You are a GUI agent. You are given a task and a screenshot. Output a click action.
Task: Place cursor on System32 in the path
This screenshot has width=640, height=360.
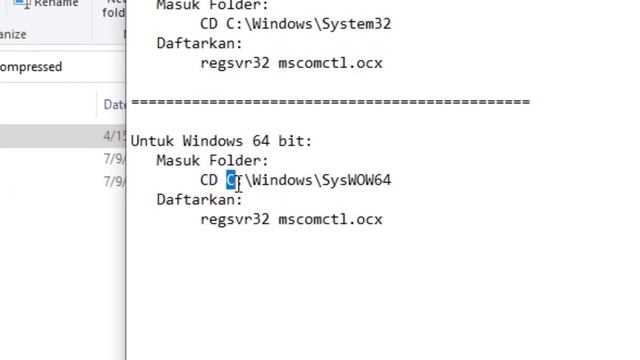(x=357, y=24)
